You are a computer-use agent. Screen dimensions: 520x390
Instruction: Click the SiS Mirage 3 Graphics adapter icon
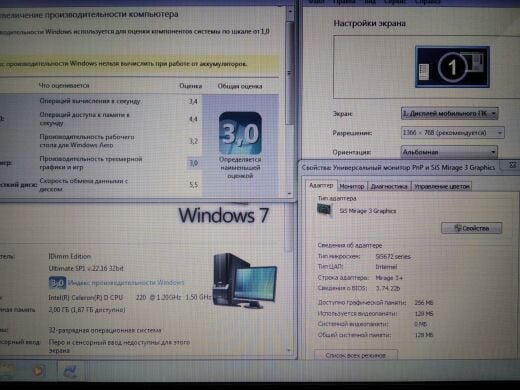tap(324, 210)
